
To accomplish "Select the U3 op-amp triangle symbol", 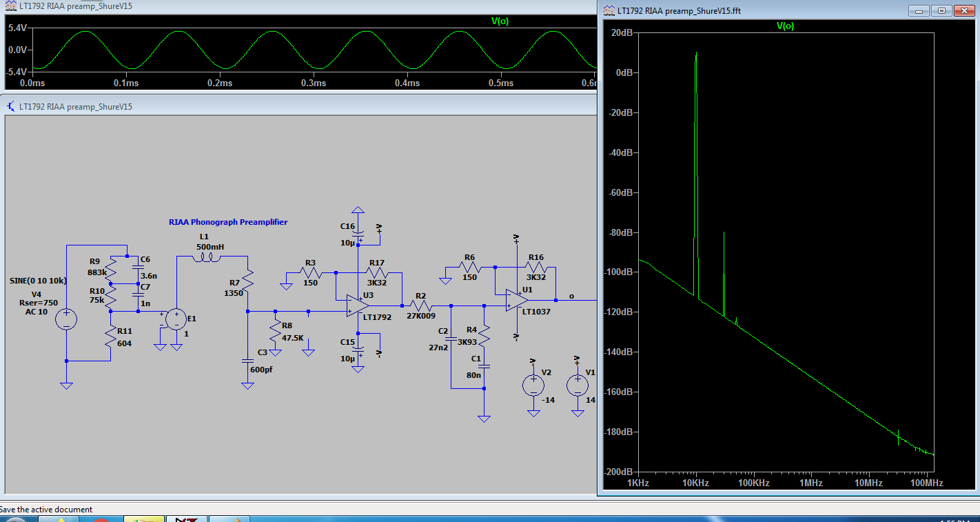I will point(358,305).
